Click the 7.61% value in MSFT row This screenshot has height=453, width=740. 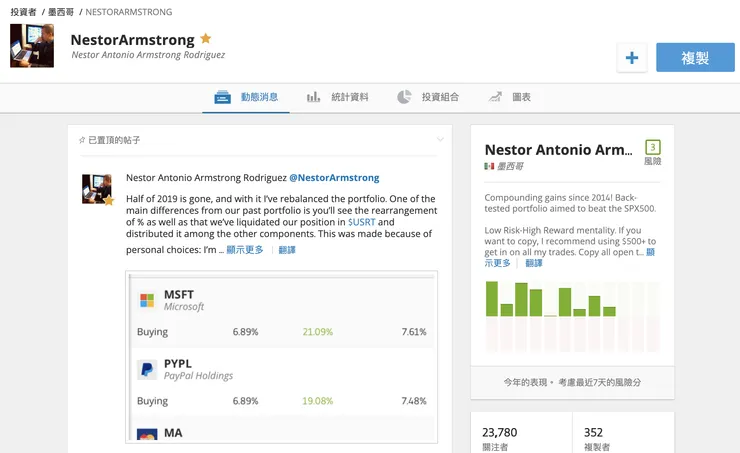(414, 332)
